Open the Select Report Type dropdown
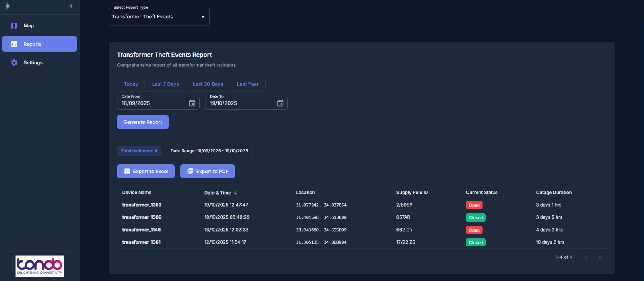 (x=159, y=17)
